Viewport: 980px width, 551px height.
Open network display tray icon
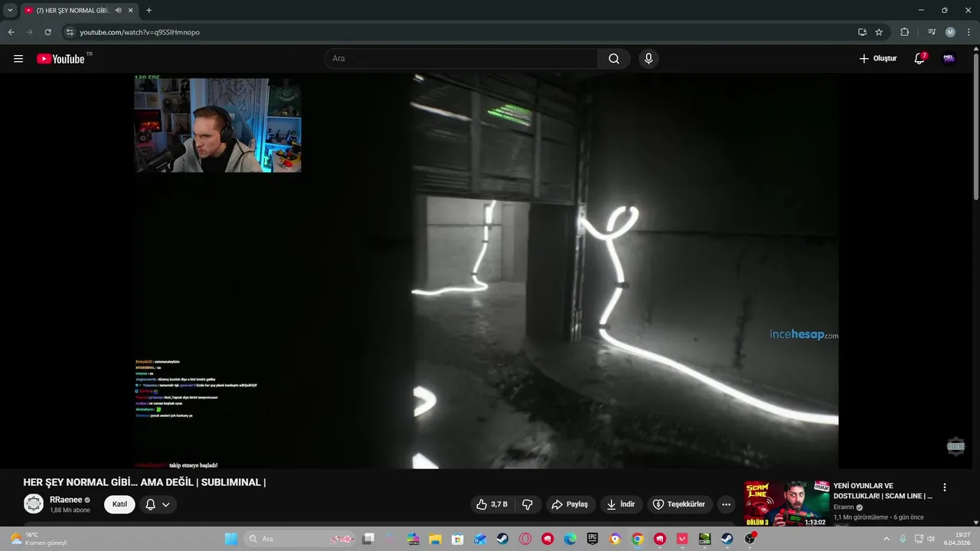click(x=919, y=539)
